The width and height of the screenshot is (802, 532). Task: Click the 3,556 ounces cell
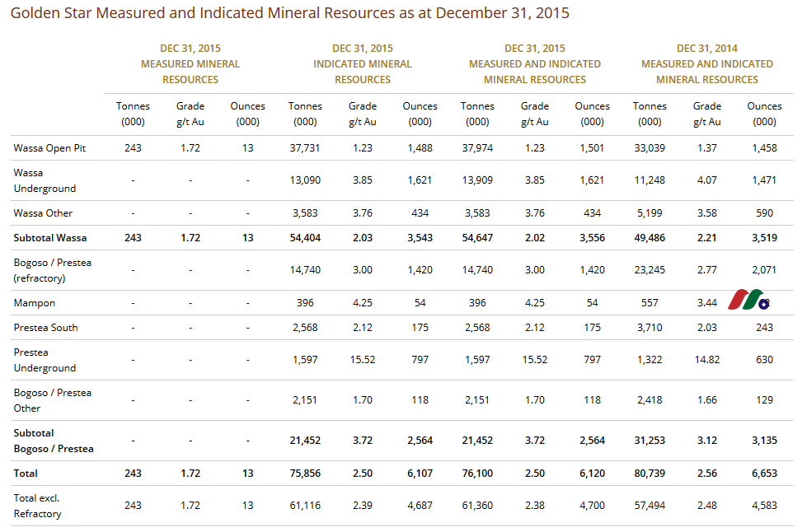[x=592, y=238]
